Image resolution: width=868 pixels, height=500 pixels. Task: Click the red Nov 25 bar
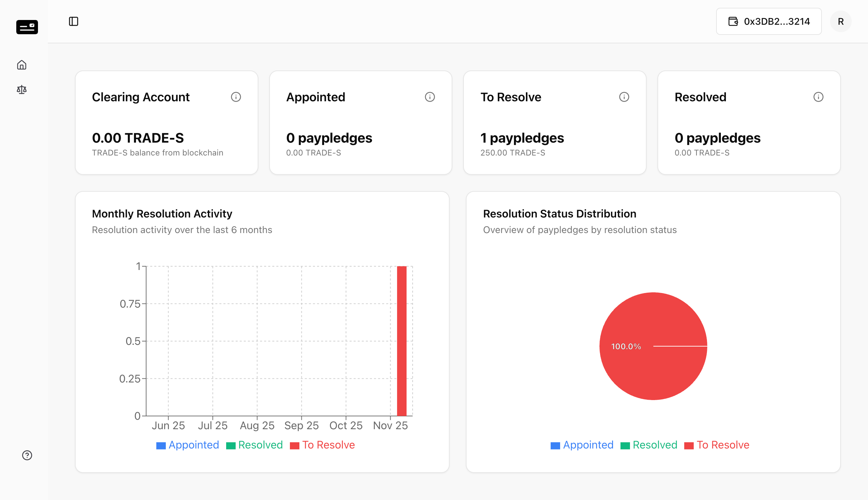[x=402, y=341]
